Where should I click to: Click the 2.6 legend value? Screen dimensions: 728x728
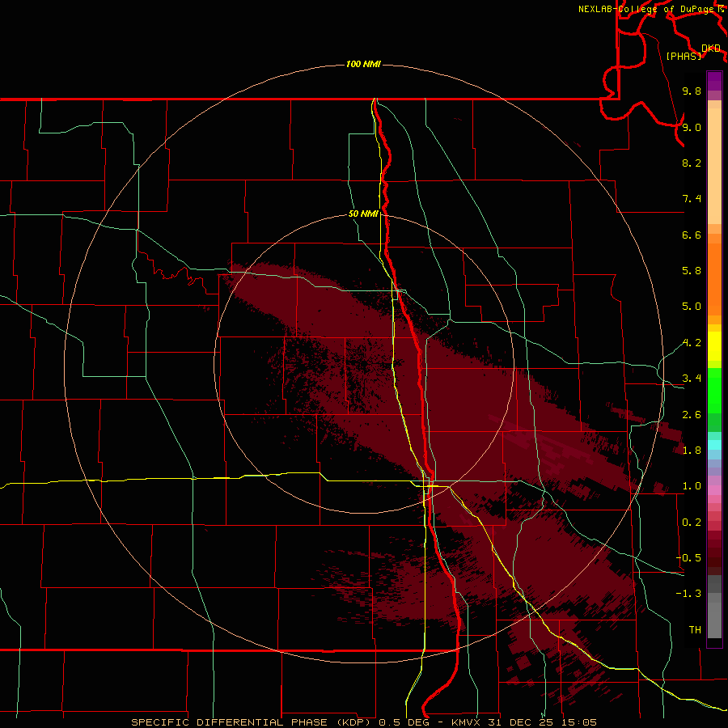click(692, 415)
